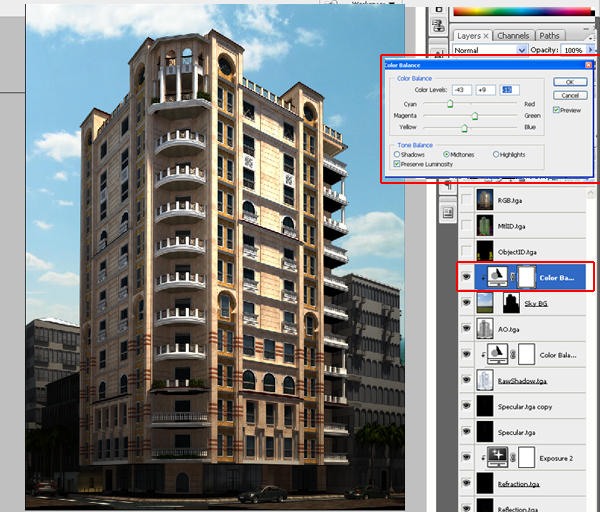Close the Color Balance dialog
Viewport: 600px width, 512px height.
589,65
